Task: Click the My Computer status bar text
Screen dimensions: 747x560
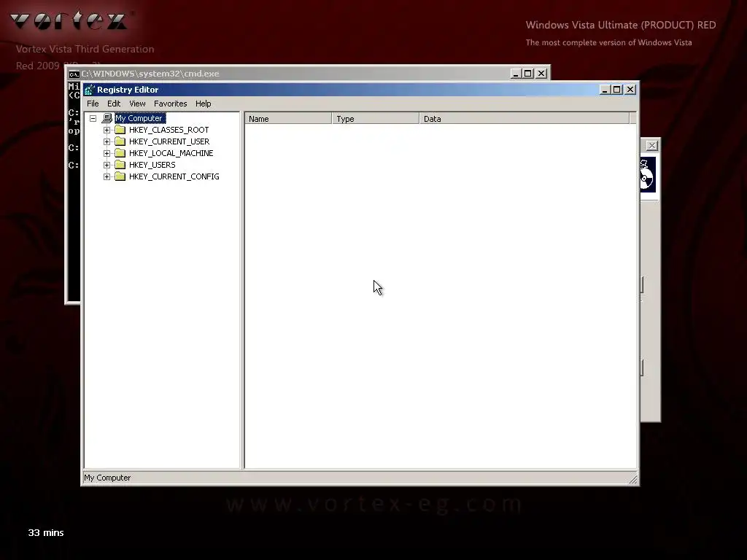Action: point(107,478)
